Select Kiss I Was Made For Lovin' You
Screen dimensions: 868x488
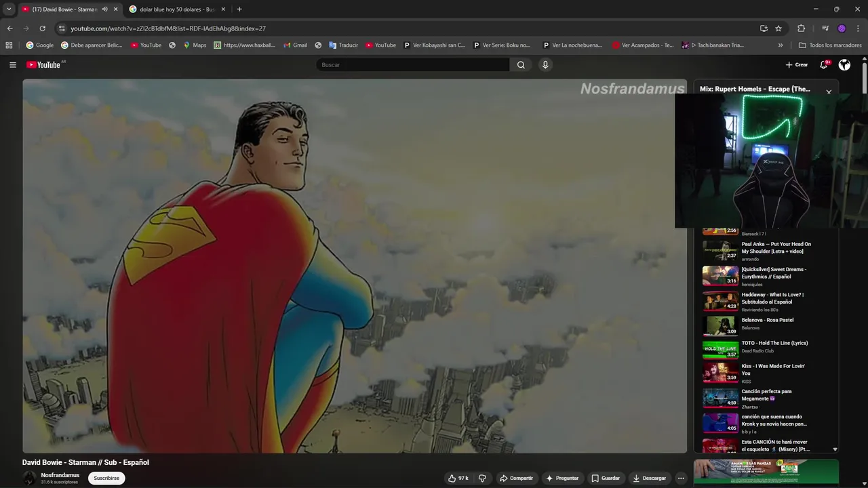766,373
